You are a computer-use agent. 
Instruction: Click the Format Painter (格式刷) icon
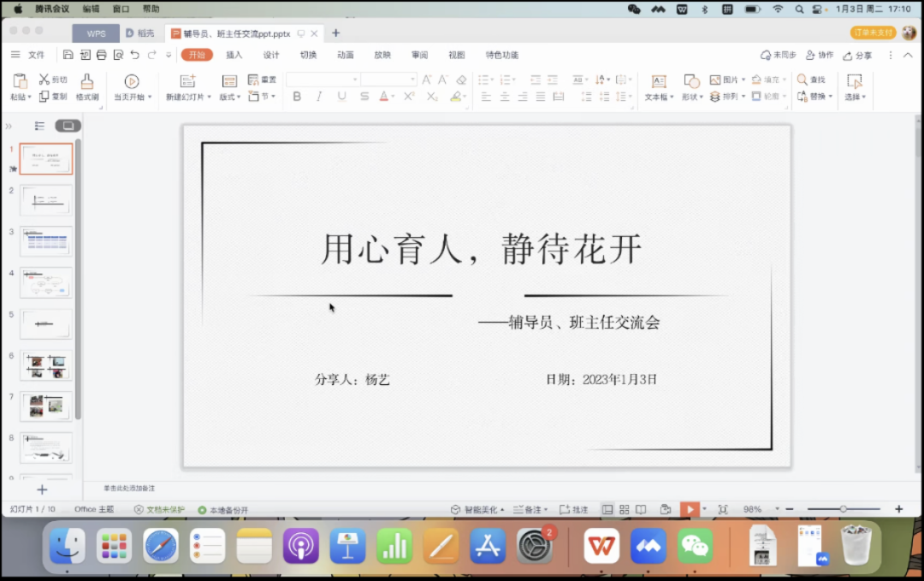[87, 82]
